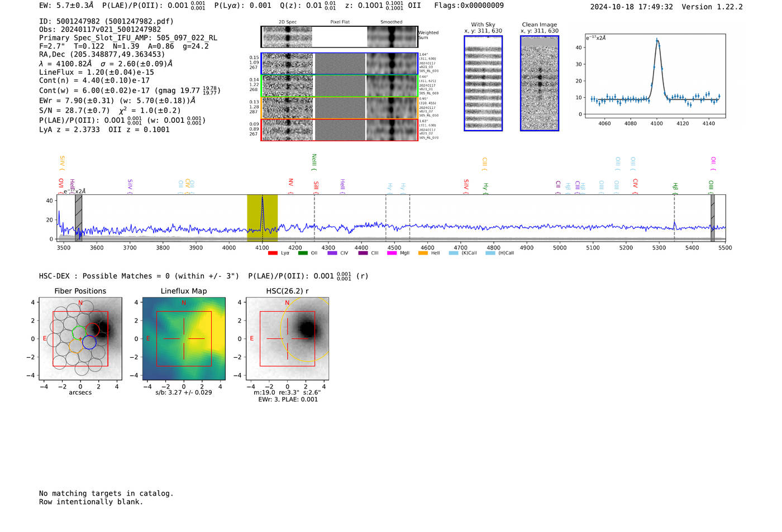The width and height of the screenshot is (782, 532).
Task: Click the green Hβ line label
Action: (x=675, y=186)
